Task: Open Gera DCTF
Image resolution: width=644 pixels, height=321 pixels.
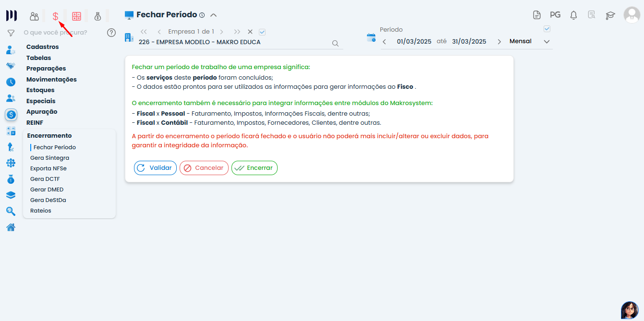Action: [45, 179]
